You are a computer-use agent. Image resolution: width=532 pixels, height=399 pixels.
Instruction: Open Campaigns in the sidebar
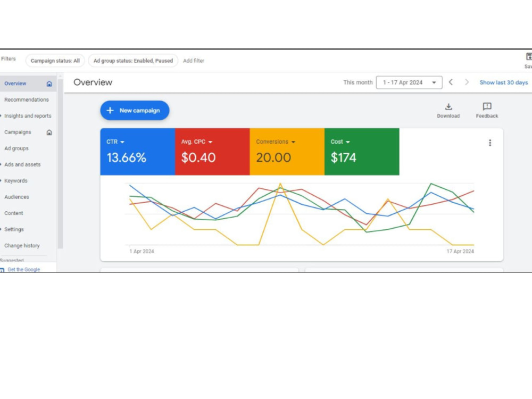(x=18, y=132)
